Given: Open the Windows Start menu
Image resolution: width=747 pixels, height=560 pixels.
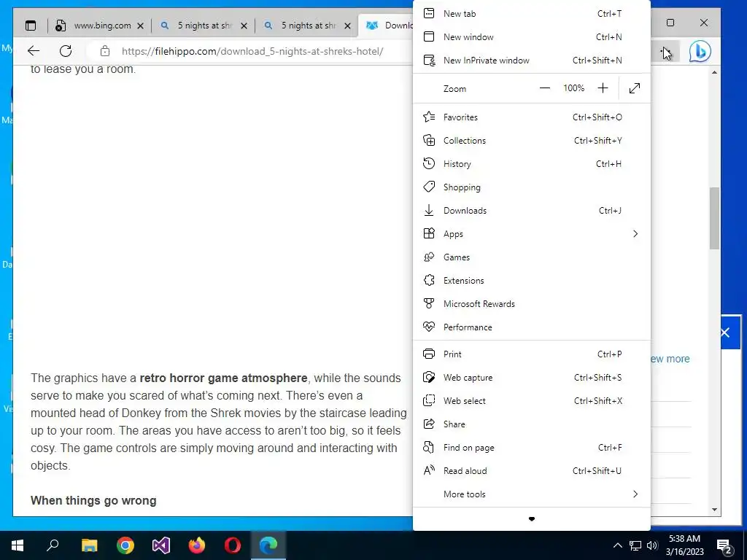Looking at the screenshot, I should coord(18,545).
